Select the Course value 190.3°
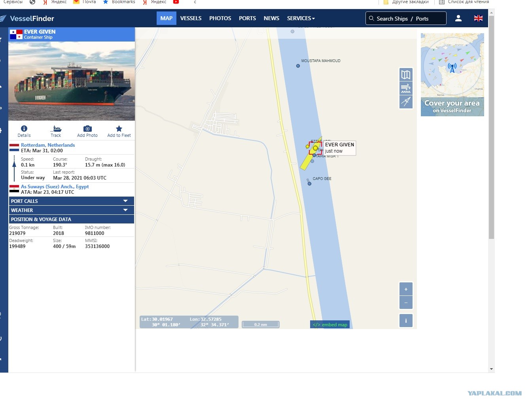The width and height of the screenshot is (532, 405). coord(60,165)
